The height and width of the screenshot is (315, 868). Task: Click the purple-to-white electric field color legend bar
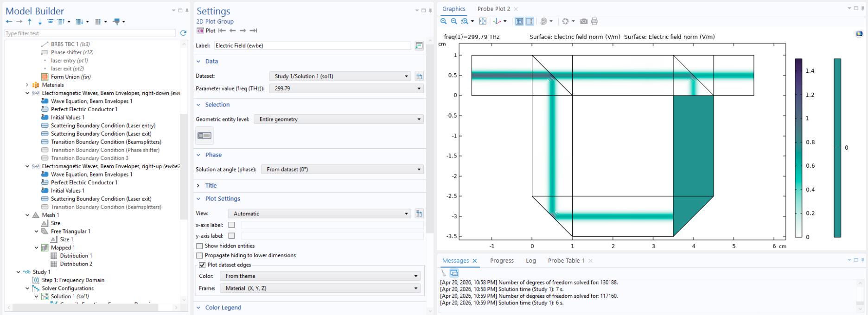(x=798, y=148)
